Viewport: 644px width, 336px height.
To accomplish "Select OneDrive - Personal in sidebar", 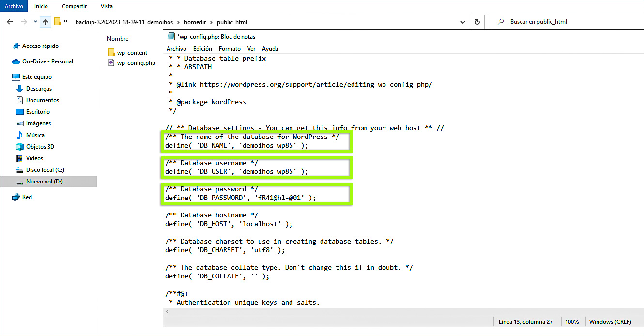I will point(47,61).
